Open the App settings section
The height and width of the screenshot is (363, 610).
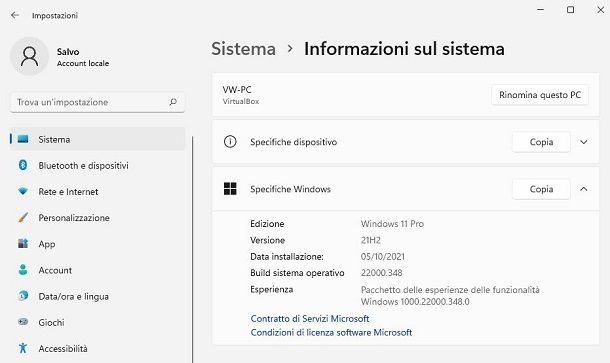click(97, 244)
